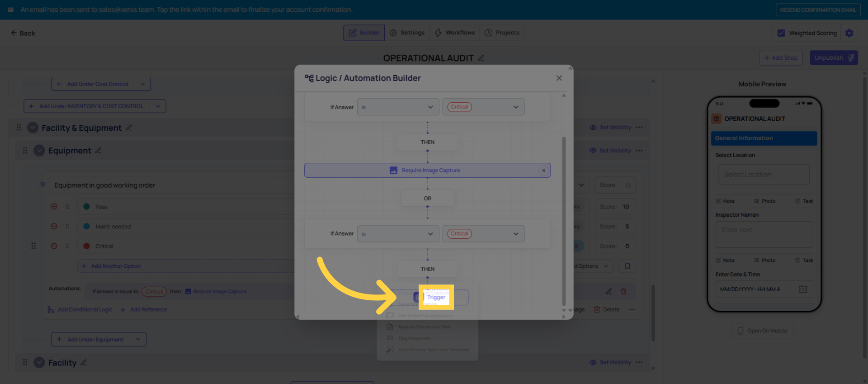Remove the Pass option
The width and height of the screenshot is (868, 384).
tap(54, 207)
